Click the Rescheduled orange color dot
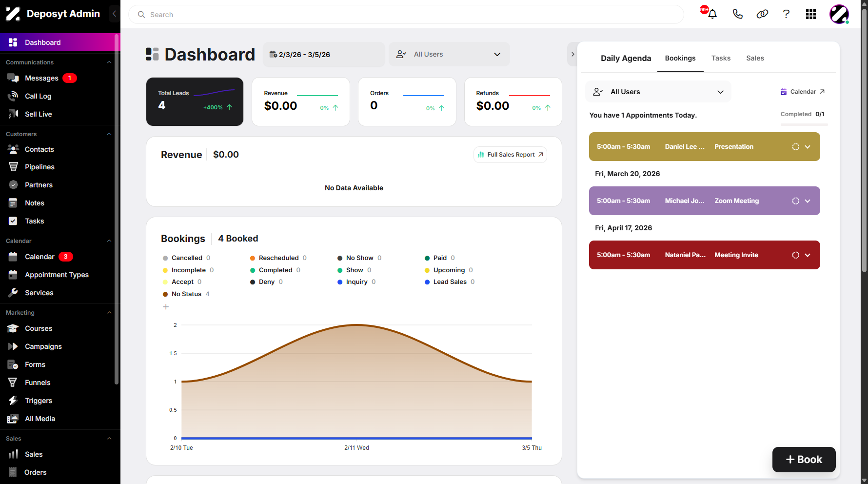 (x=253, y=258)
